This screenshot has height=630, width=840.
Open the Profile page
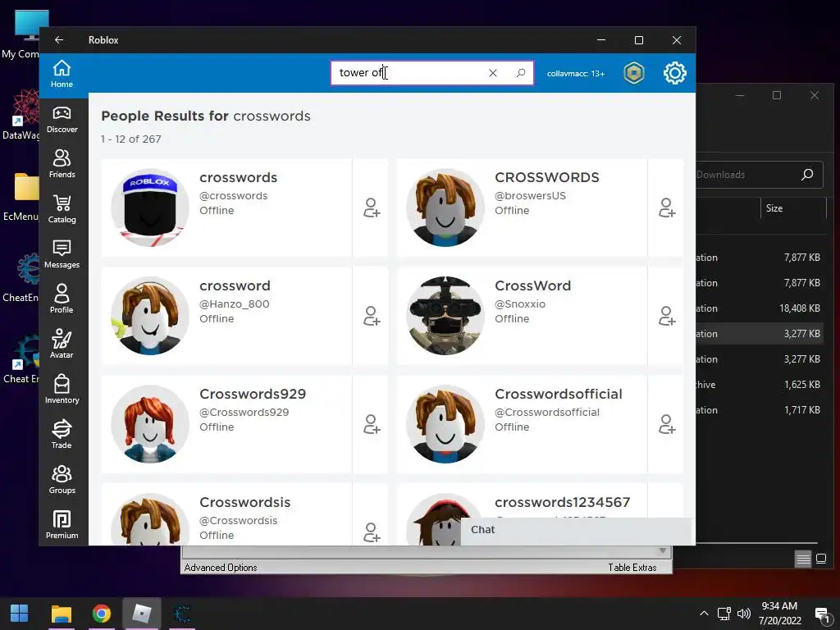tap(62, 300)
